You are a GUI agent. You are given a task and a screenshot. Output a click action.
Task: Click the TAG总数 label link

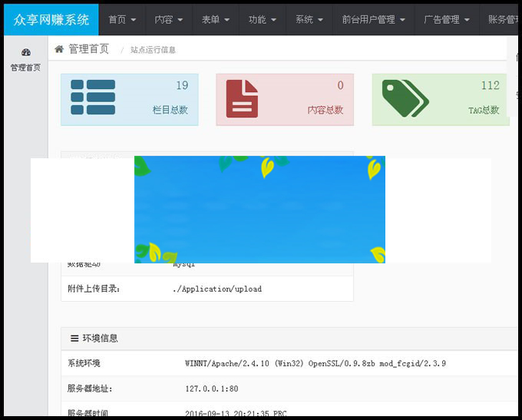[484, 110]
